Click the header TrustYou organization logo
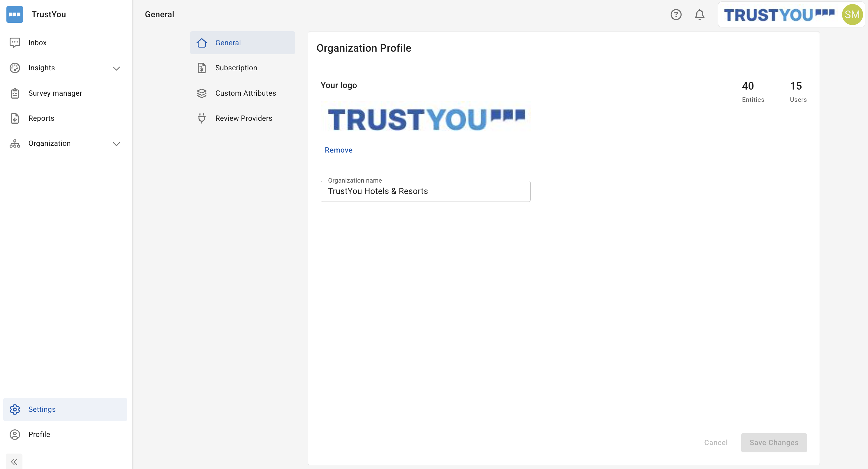The width and height of the screenshot is (868, 469). tap(779, 15)
